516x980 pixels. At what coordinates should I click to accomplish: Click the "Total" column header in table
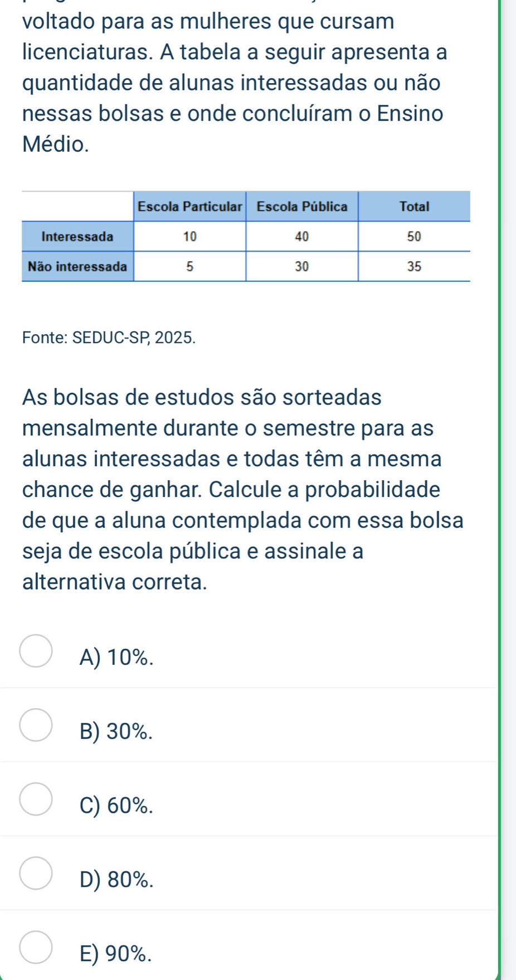(x=415, y=206)
